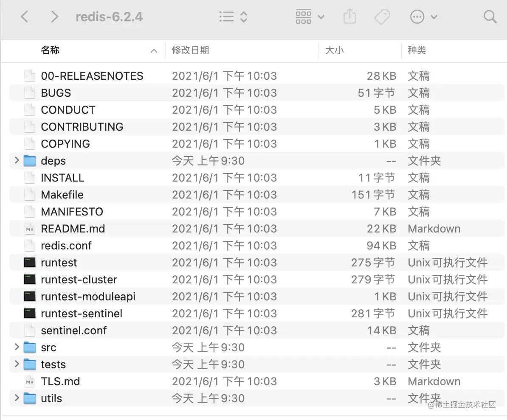Click the runtest-moduleapi executable icon
The width and height of the screenshot is (507, 420).
point(30,296)
